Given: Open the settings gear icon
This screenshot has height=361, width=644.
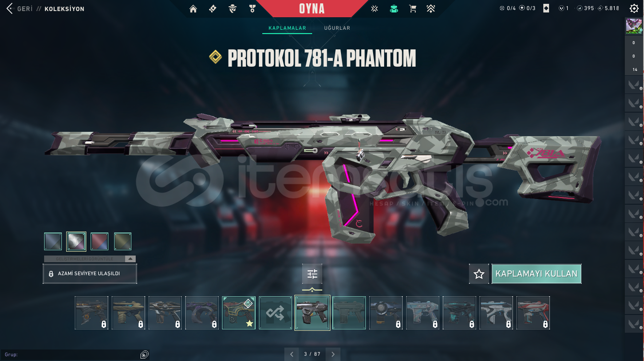Looking at the screenshot, I should 634,8.
